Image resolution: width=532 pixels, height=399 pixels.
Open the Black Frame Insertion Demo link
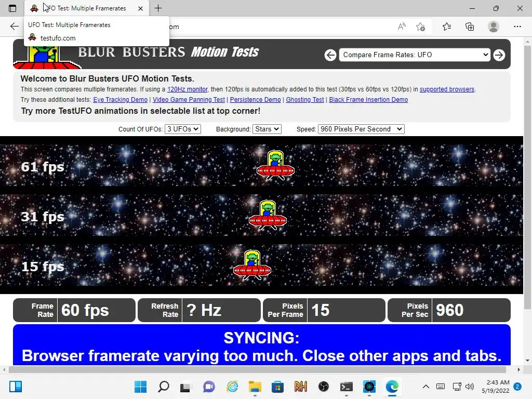(368, 99)
